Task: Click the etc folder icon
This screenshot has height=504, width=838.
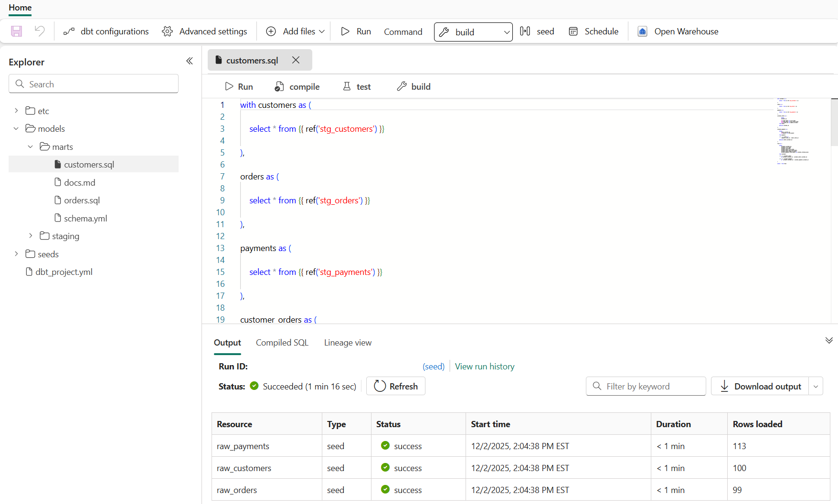Action: [31, 111]
